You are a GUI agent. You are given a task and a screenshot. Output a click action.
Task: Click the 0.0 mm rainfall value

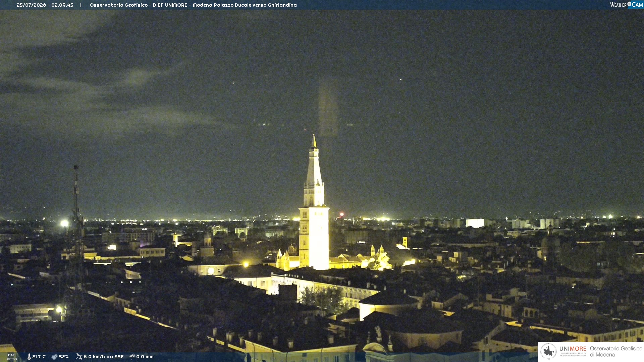pyautogui.click(x=145, y=357)
